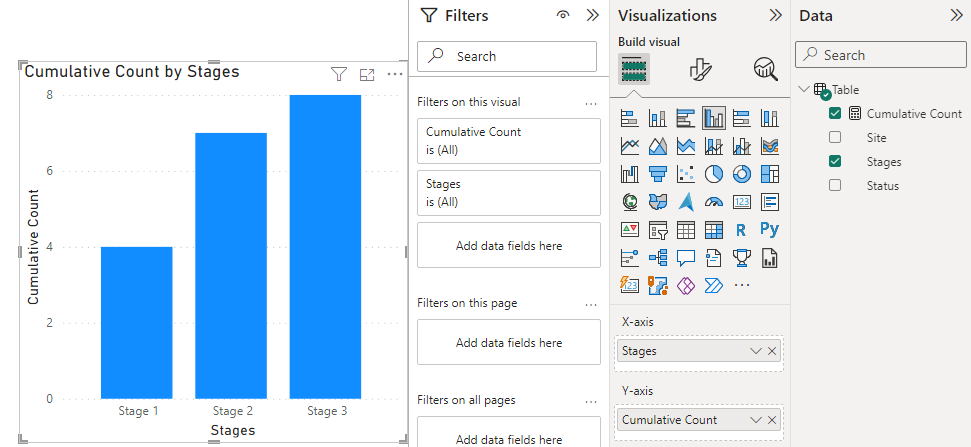
Task: Pick the Stacked area chart visual
Action: click(x=686, y=146)
